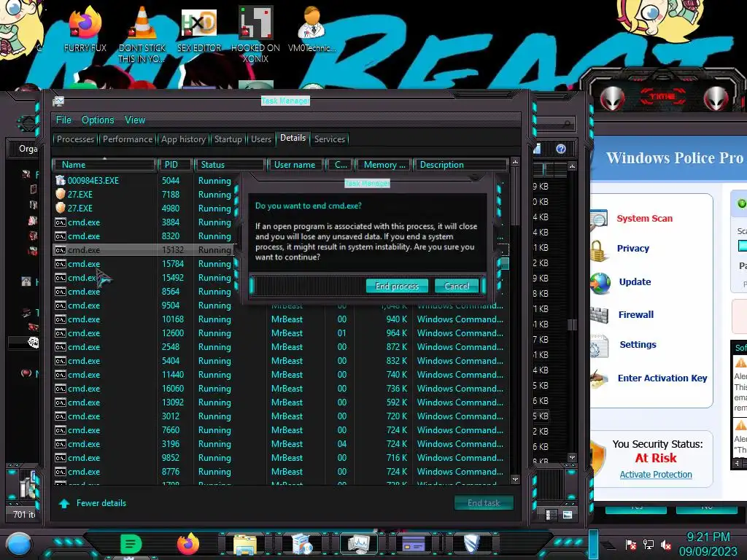
Task: Click the Action Center flag tray icon
Action: (x=631, y=545)
